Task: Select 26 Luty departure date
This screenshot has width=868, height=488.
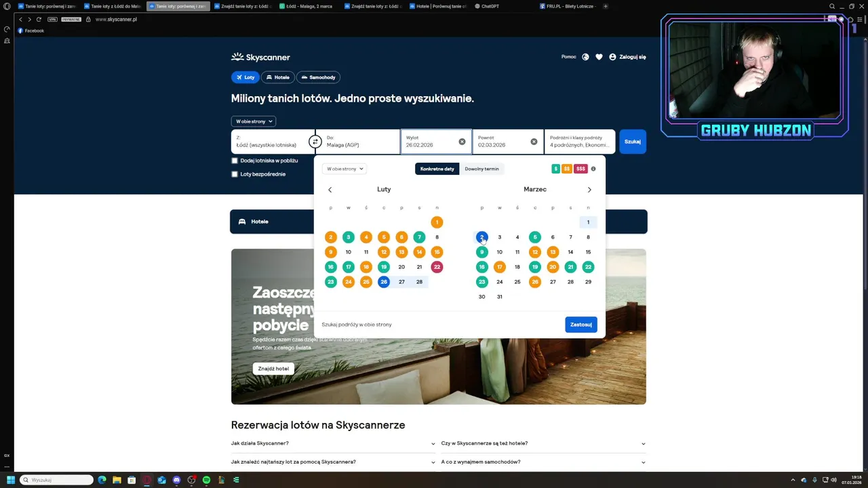Action: tap(384, 282)
